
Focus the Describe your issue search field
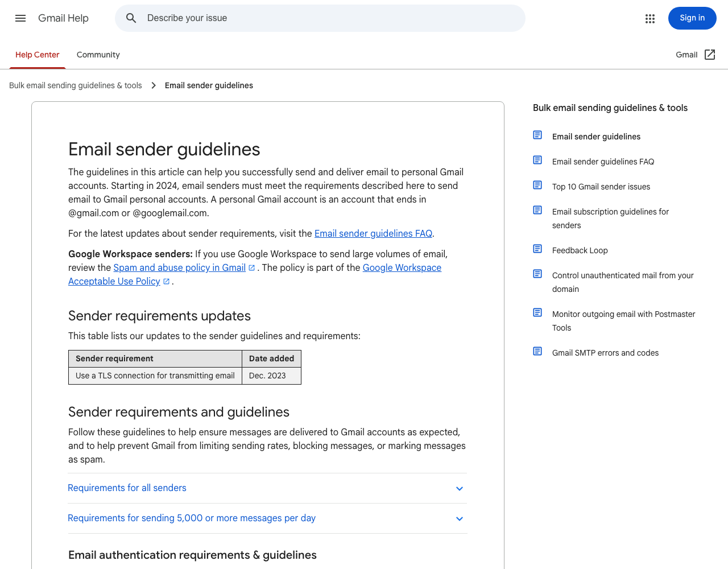(320, 18)
